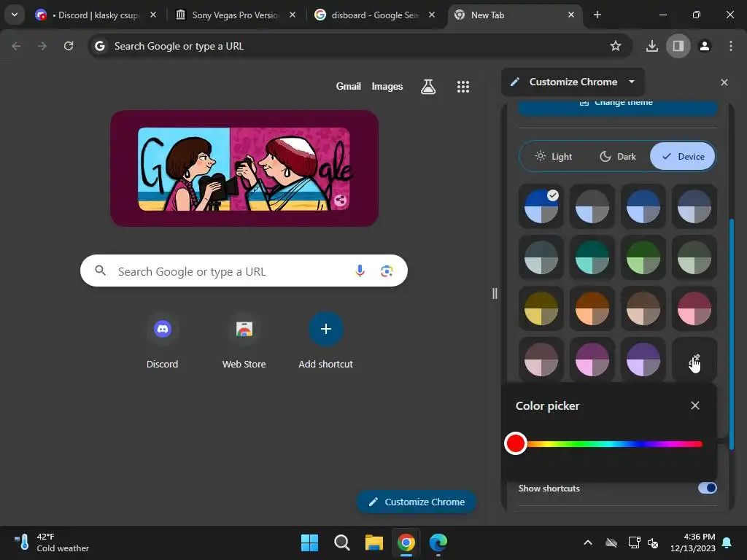Image resolution: width=747 pixels, height=560 pixels.
Task: Close the Color picker popup
Action: tap(695, 405)
